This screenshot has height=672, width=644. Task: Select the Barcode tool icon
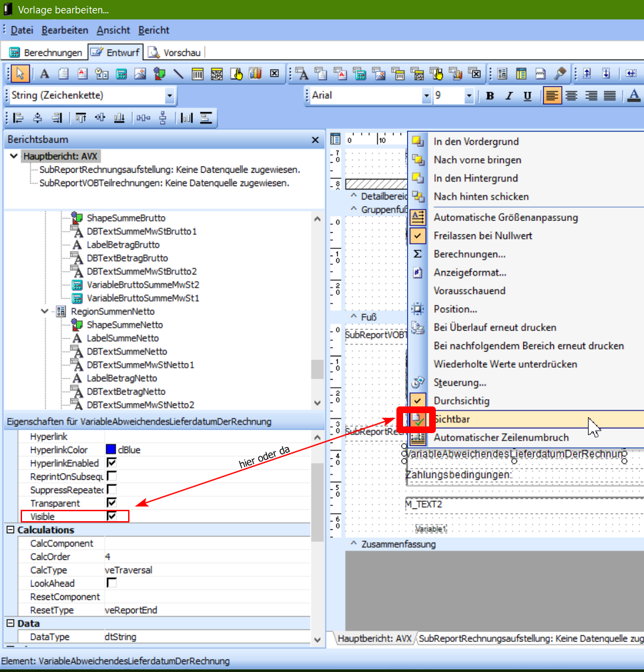point(198,73)
